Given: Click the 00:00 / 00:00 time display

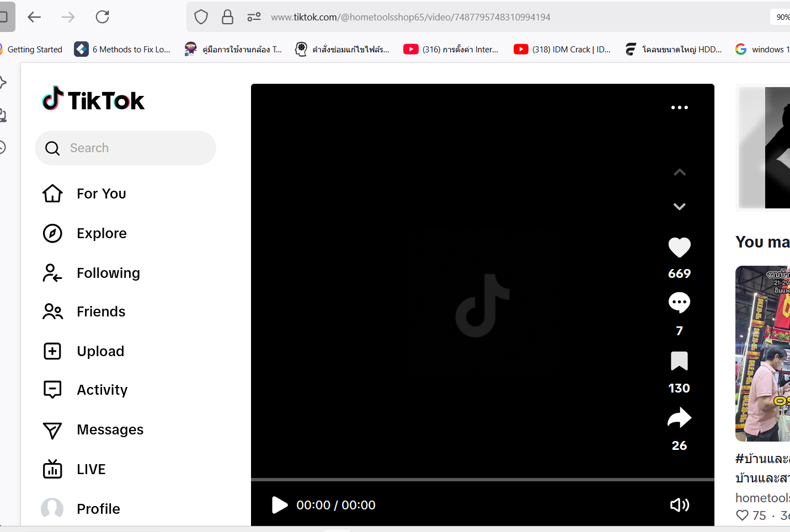Looking at the screenshot, I should pos(336,505).
